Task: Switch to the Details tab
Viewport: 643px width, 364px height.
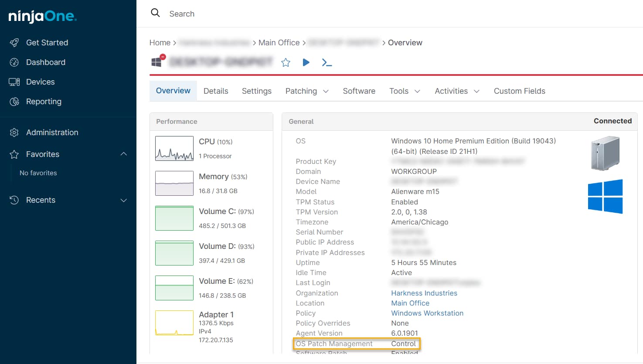Action: [216, 91]
